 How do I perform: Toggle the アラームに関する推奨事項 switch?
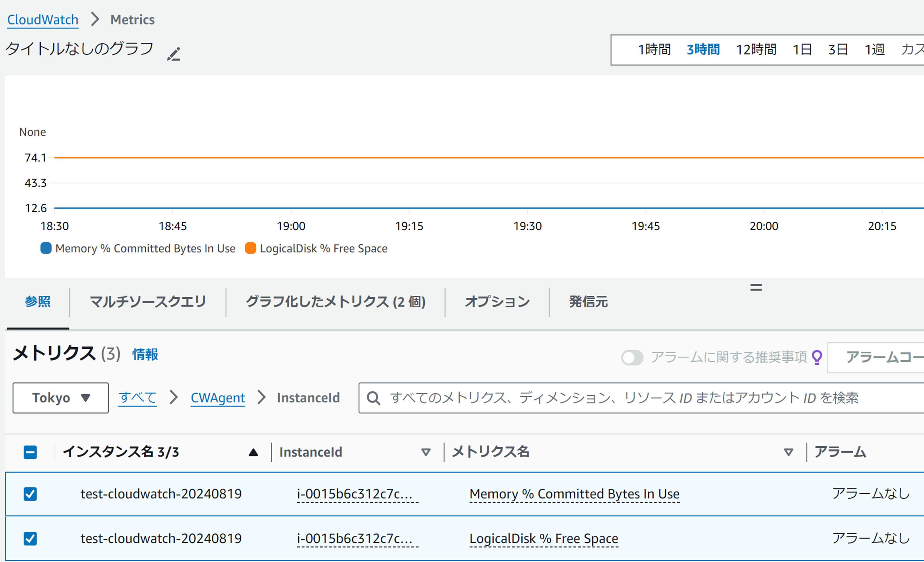(632, 357)
